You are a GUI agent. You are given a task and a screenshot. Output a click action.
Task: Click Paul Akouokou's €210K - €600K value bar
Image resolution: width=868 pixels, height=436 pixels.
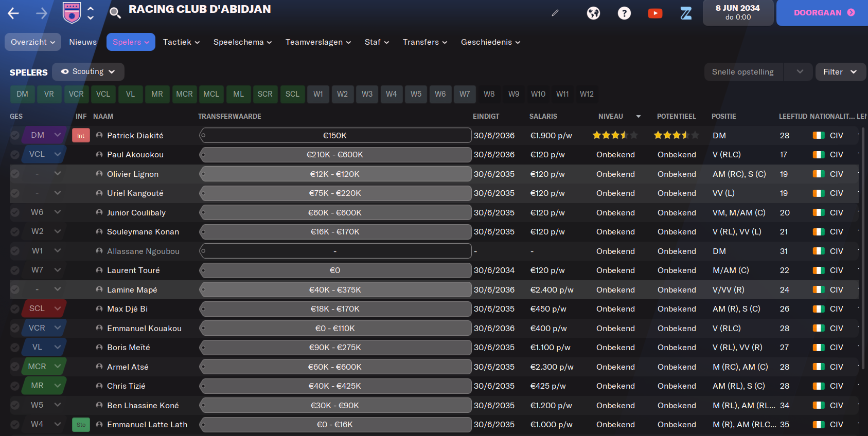(335, 155)
